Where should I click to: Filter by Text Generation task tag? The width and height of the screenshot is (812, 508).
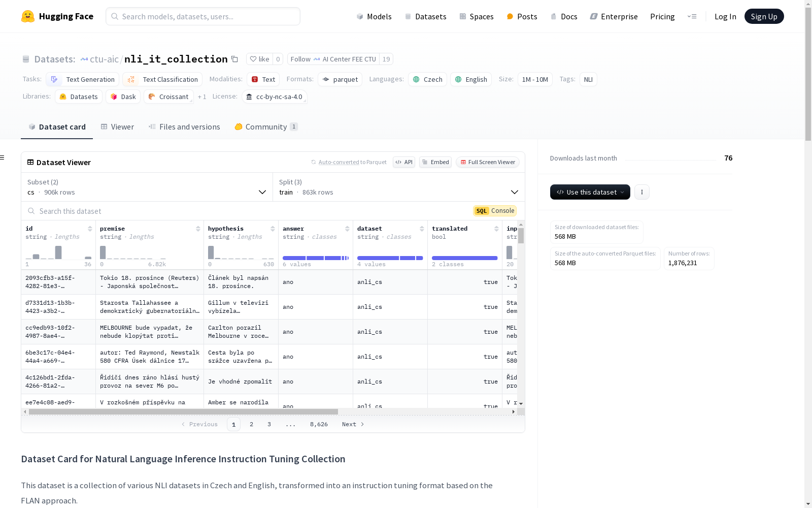(82, 79)
